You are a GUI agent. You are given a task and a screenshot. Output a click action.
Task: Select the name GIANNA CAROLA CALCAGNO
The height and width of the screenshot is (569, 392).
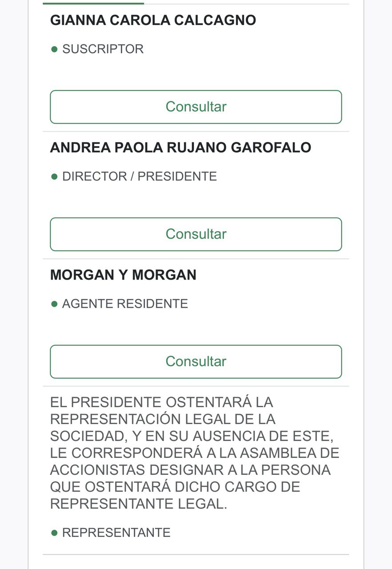pyautogui.click(x=153, y=20)
